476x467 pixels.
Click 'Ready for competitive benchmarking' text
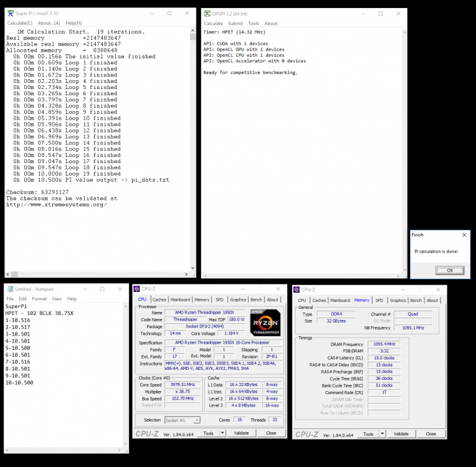coord(250,72)
